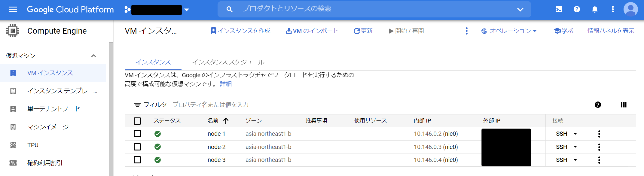
Task: Check the node-2 row checkbox
Action: (x=137, y=147)
